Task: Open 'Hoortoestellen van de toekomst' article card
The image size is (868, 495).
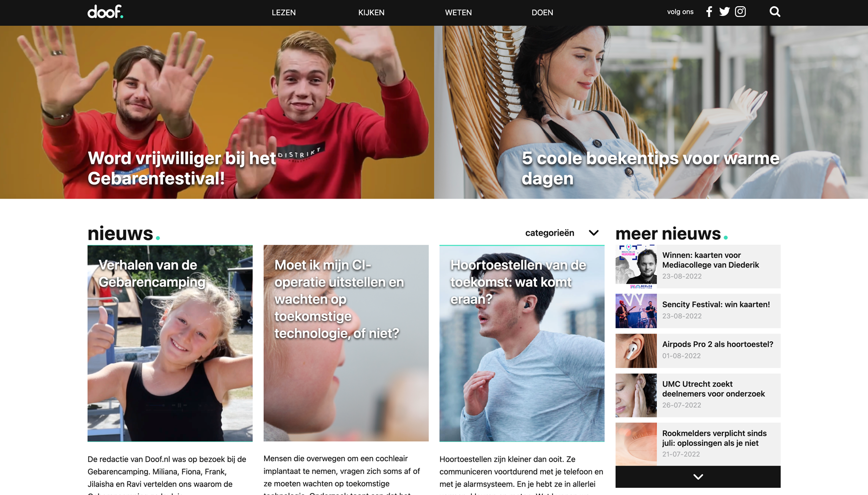Action: pyautogui.click(x=522, y=343)
